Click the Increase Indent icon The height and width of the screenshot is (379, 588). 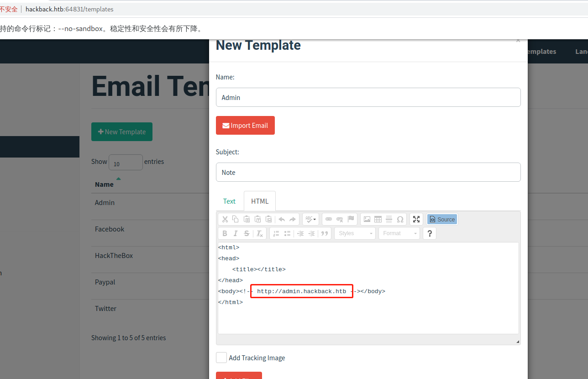(x=311, y=233)
